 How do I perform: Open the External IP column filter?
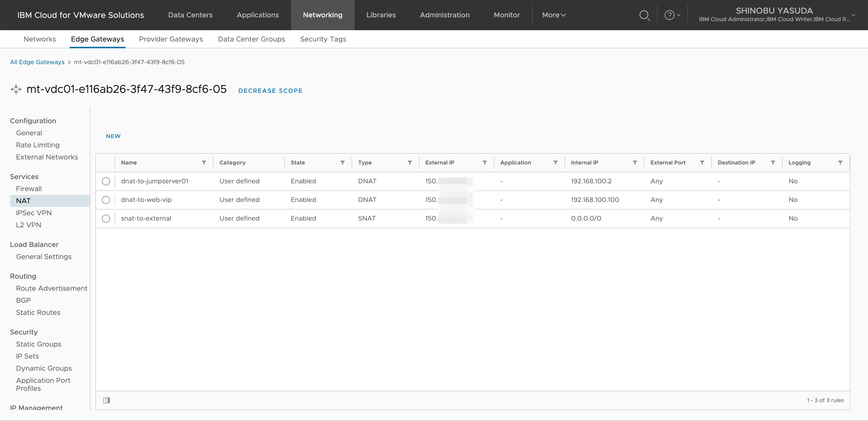[484, 163]
